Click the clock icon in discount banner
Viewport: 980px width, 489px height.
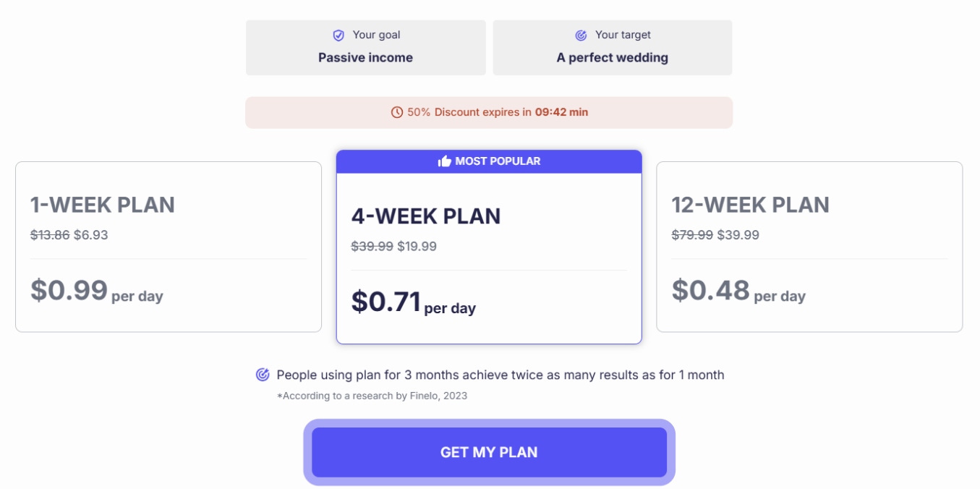click(396, 113)
